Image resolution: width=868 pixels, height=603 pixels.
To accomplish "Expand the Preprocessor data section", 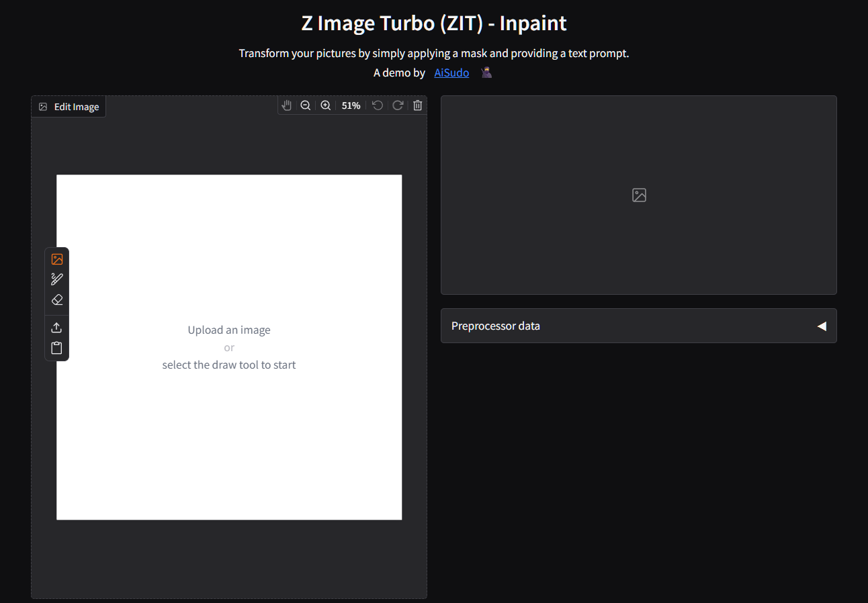I will [x=496, y=326].
